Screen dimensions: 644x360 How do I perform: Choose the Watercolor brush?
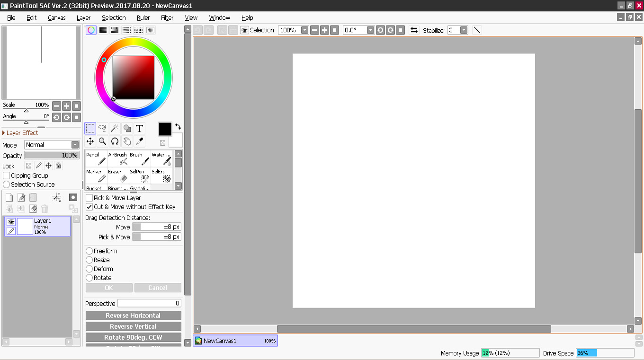pos(161,159)
